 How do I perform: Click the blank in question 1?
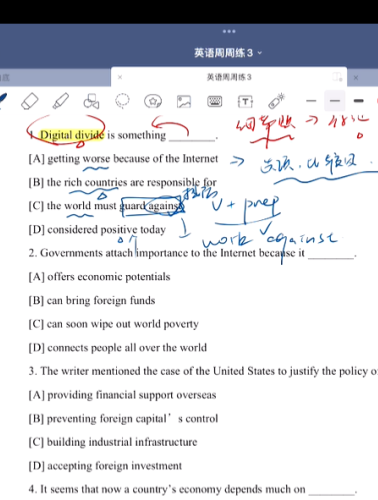[x=192, y=137]
